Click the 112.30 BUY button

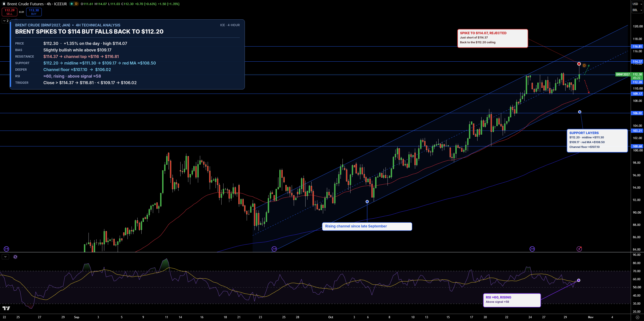(34, 12)
